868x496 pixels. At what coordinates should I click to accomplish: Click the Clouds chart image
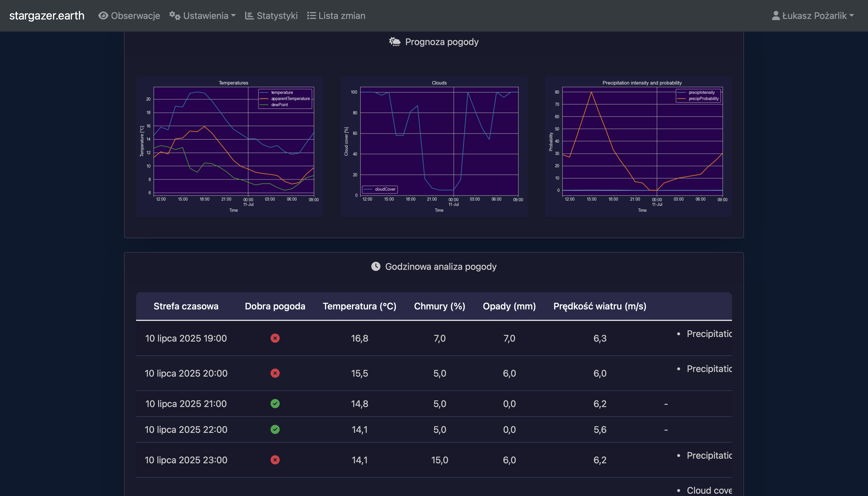click(434, 146)
